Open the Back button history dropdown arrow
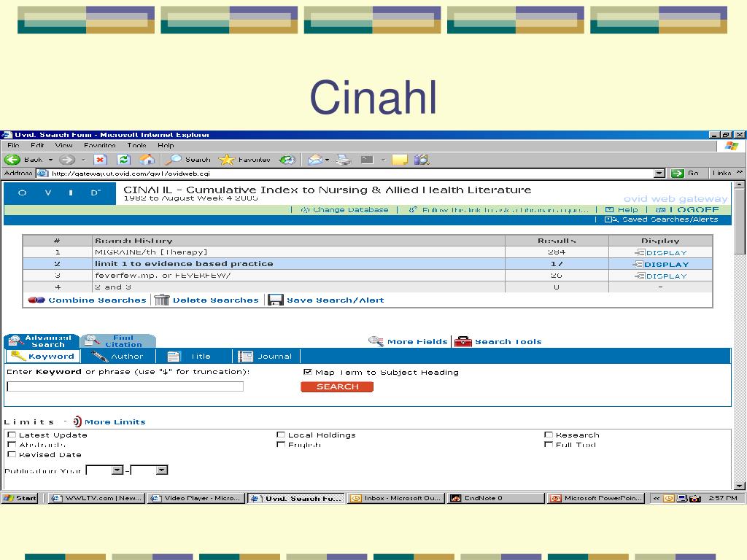Screen dimensions: 747x560 (50, 160)
